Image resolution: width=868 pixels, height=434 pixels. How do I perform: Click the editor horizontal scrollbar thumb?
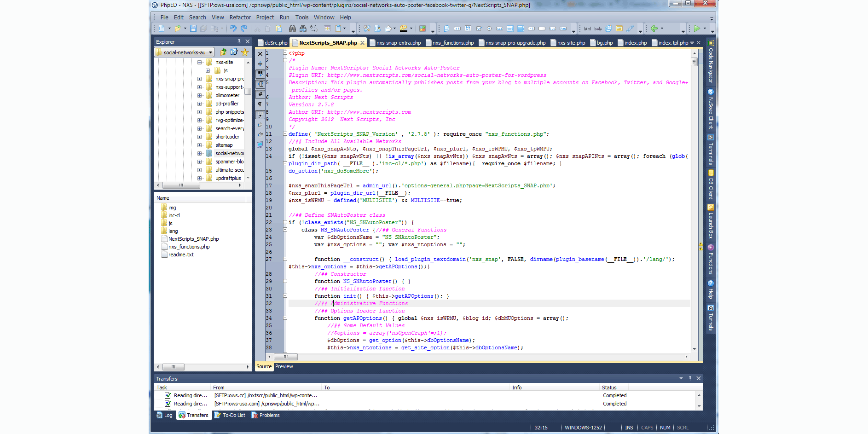tap(286, 357)
